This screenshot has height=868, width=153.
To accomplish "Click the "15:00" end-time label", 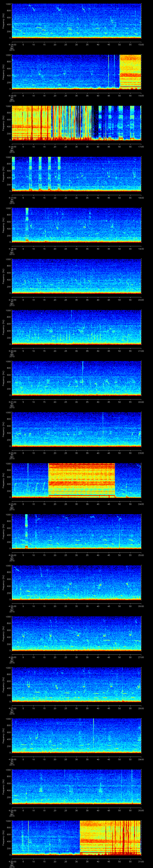I will click(141, 44).
